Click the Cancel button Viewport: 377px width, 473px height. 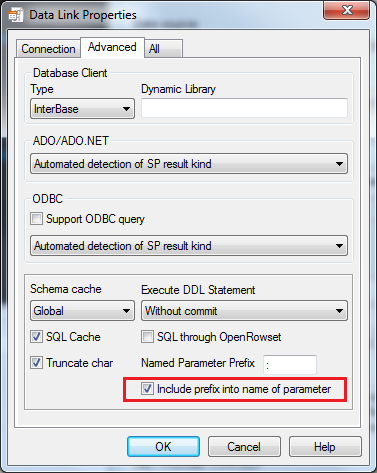[244, 447]
